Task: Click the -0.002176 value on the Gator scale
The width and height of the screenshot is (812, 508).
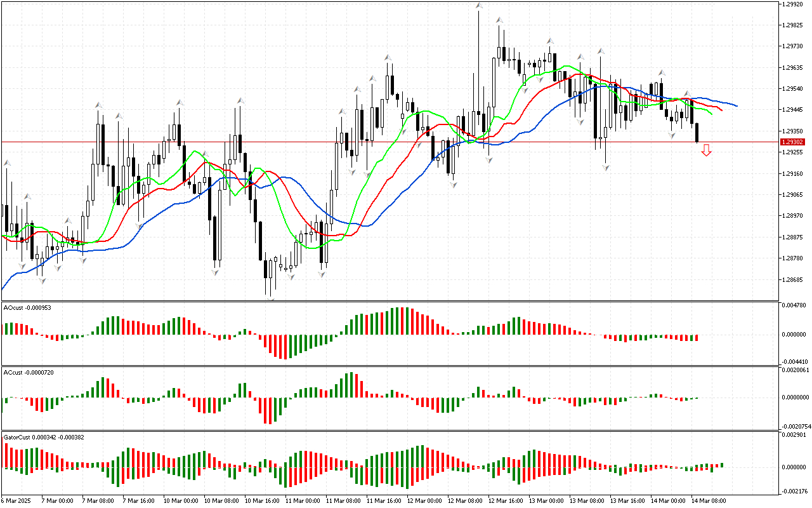Action: click(x=794, y=491)
